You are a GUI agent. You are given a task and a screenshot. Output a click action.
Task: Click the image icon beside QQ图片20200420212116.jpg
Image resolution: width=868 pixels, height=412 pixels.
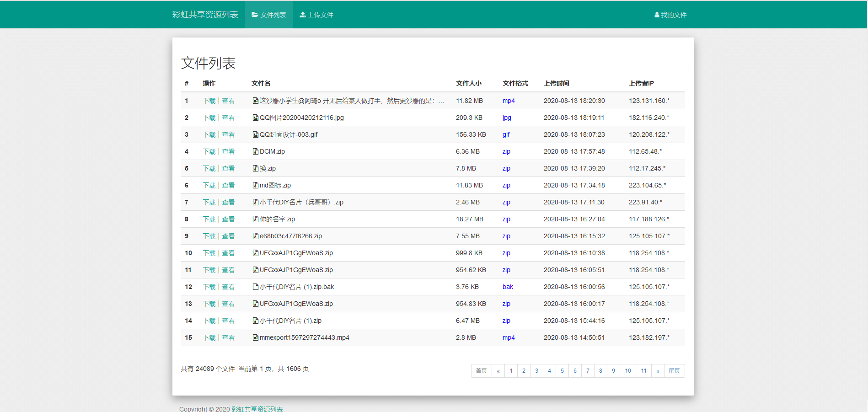[x=255, y=118]
